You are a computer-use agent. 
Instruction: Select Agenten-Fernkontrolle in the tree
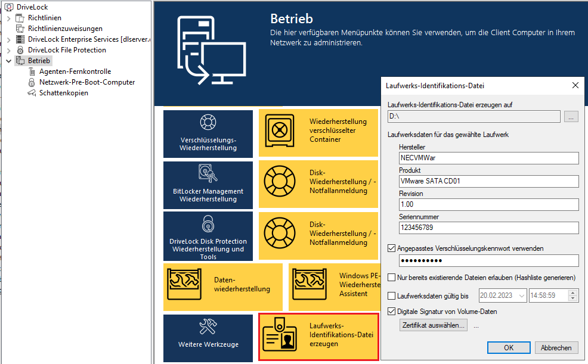tap(75, 71)
